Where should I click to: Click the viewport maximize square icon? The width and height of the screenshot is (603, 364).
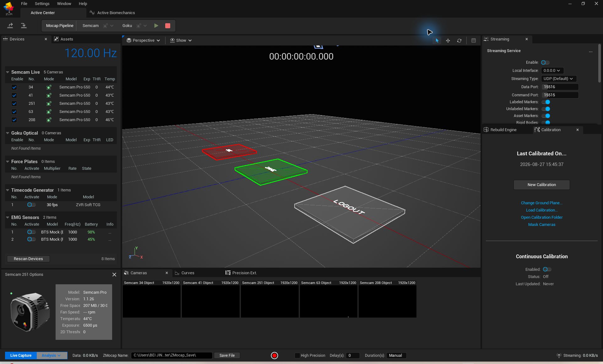474,40
